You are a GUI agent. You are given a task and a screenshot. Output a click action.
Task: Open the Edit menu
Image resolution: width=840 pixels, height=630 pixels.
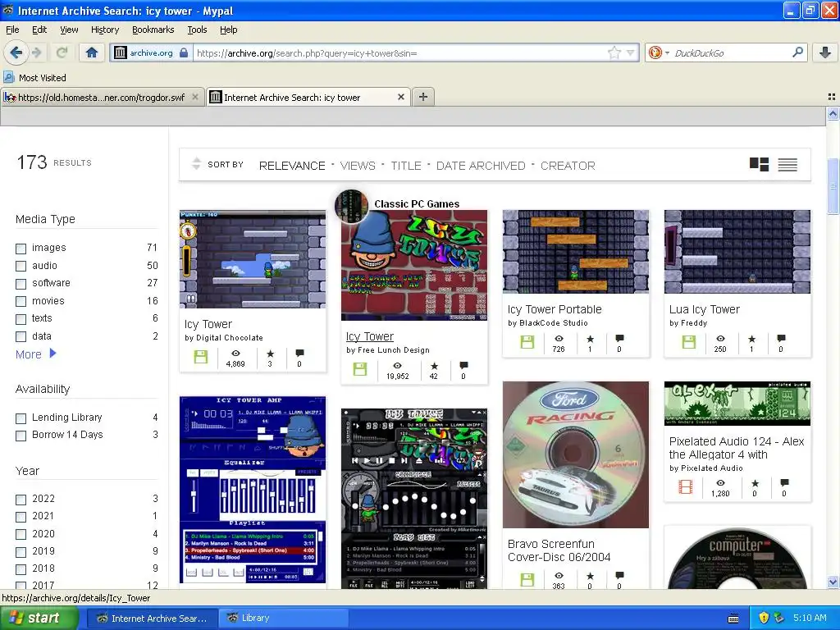coord(39,30)
